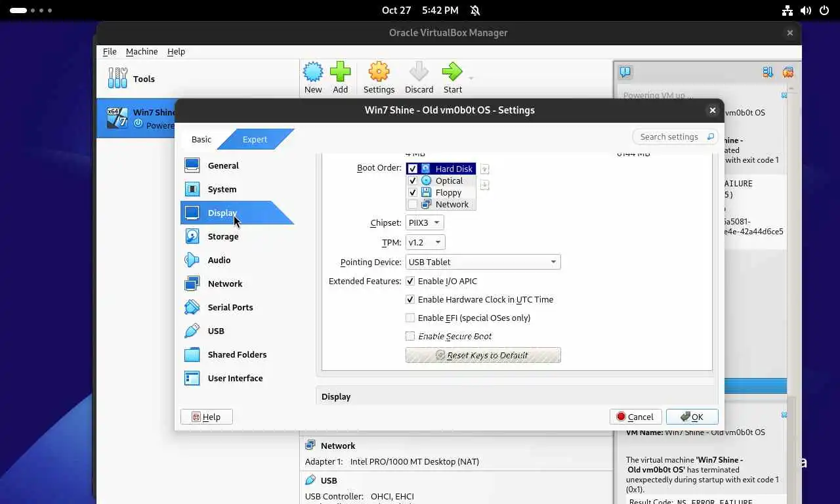
Task: Toggle Floppy boot order checkbox
Action: (x=413, y=192)
